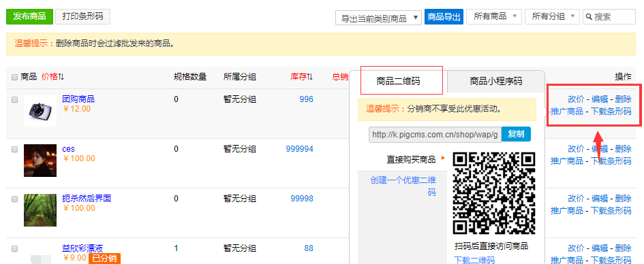Click stock value 996

coord(307,99)
